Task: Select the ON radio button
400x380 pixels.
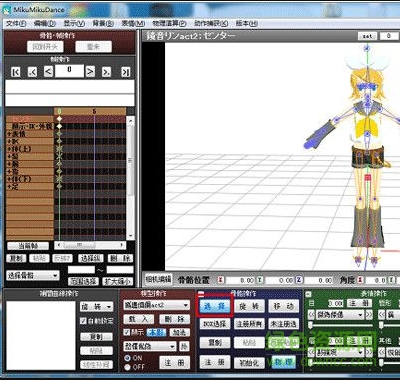Action: (x=127, y=358)
